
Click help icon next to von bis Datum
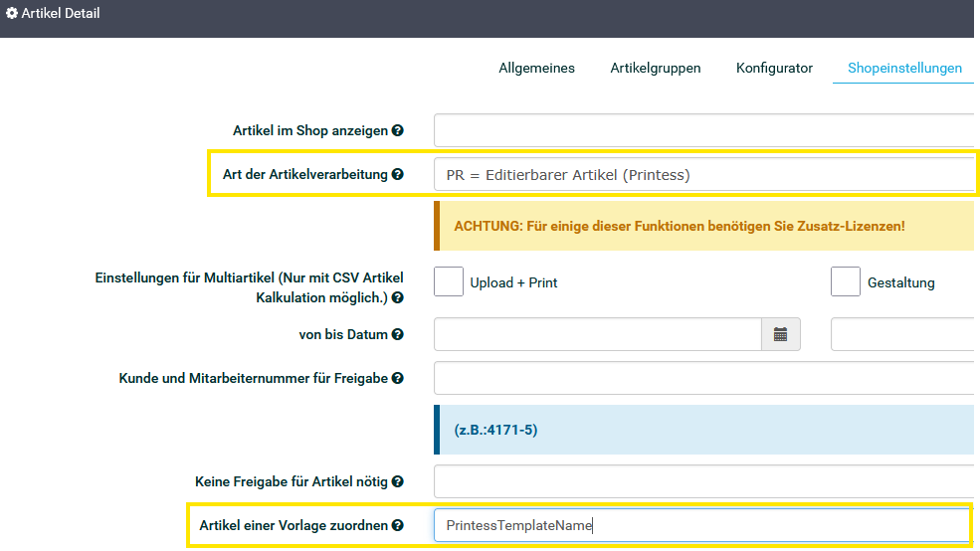(x=398, y=335)
